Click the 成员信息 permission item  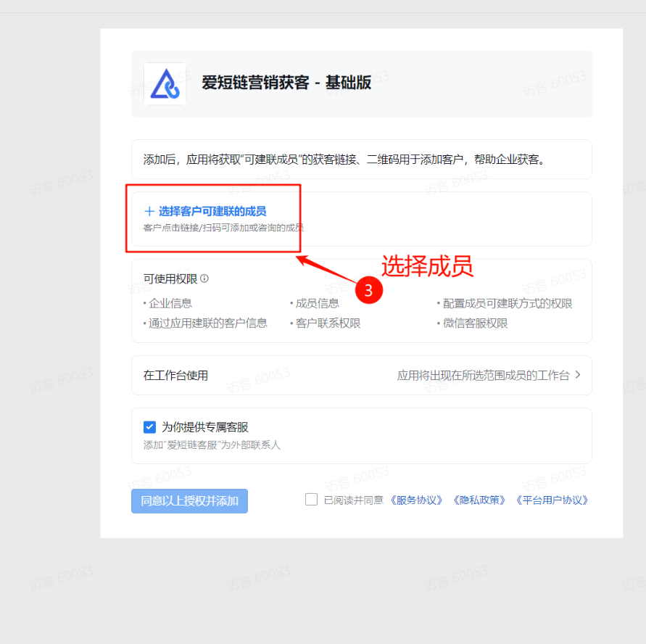tap(318, 304)
